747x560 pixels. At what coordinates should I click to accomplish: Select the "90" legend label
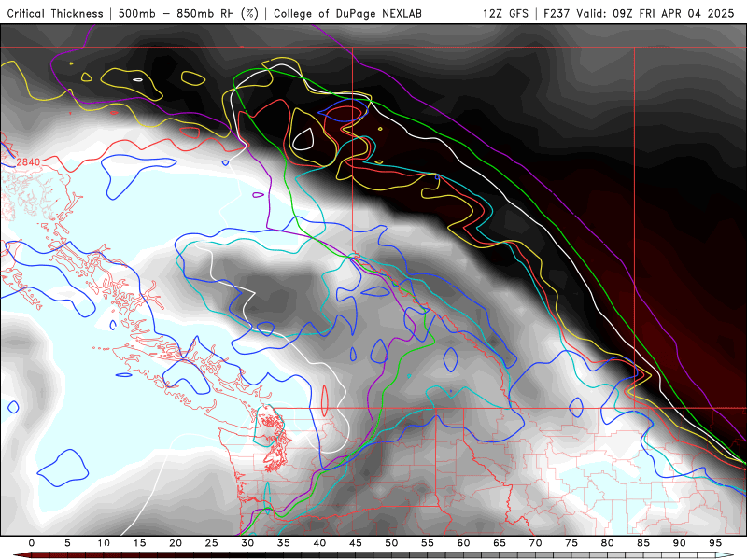pos(680,543)
